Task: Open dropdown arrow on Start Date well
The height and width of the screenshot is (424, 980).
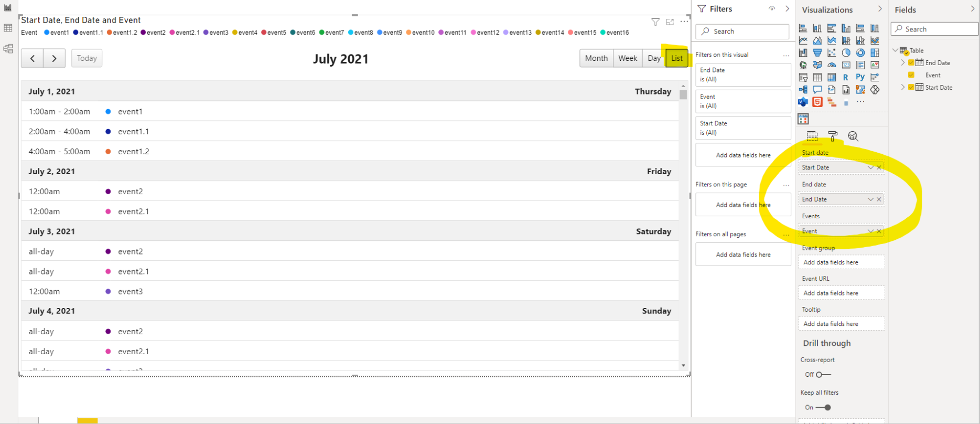Action: point(870,167)
